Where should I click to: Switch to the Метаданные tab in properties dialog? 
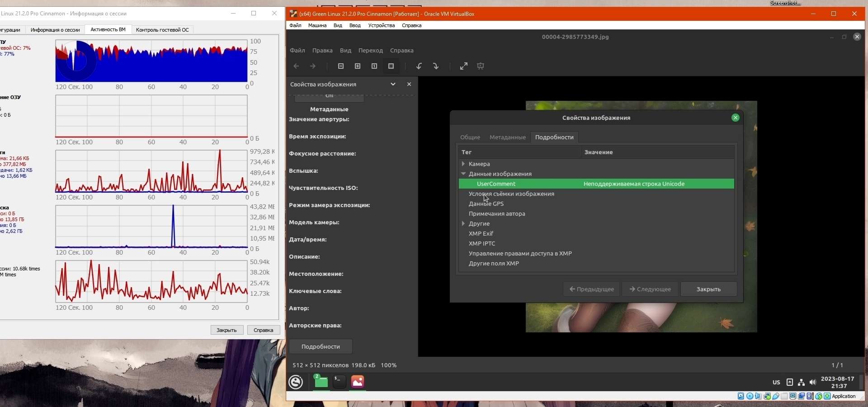508,137
